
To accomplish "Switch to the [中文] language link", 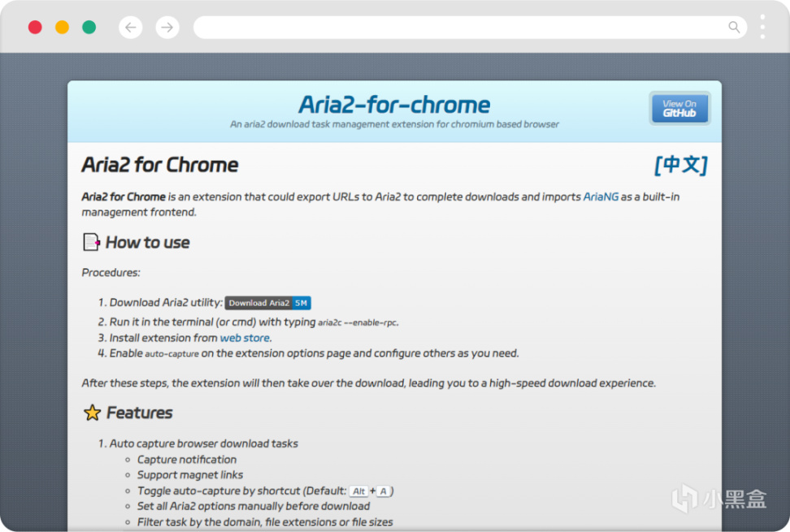I will [x=681, y=165].
